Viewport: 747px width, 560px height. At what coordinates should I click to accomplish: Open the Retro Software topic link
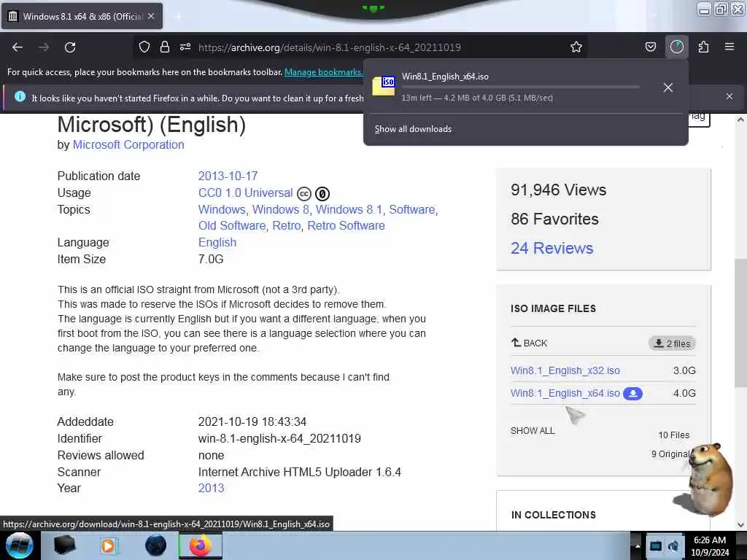pos(346,226)
